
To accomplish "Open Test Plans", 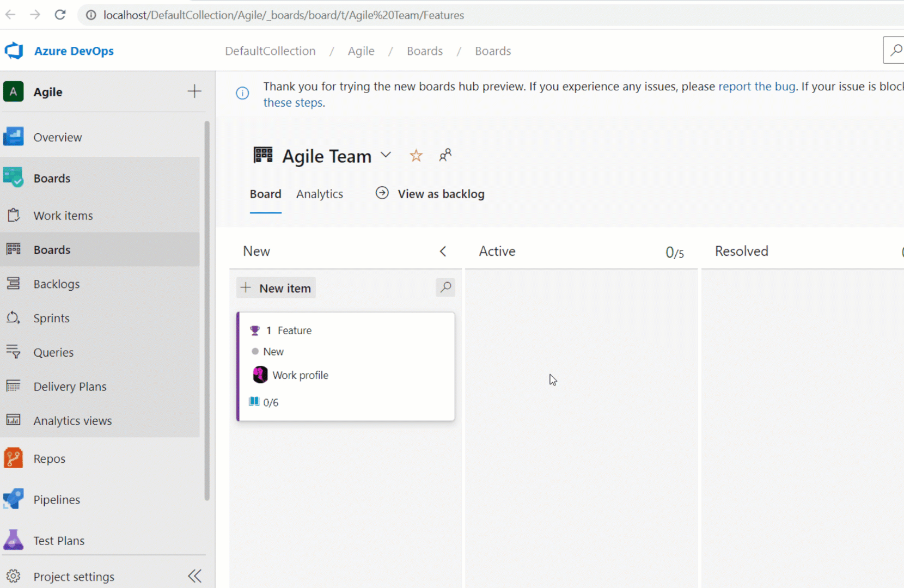I will [59, 540].
